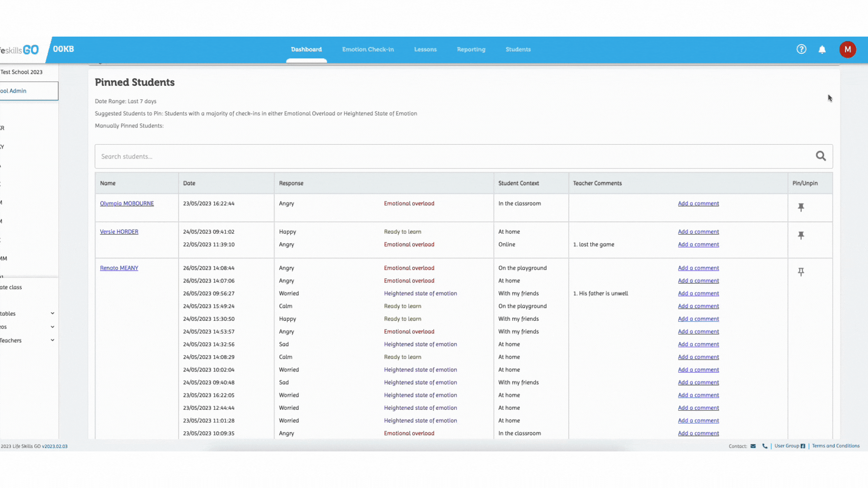
Task: Click 'Date Range: Last 7 days' text
Action: pyautogui.click(x=126, y=101)
